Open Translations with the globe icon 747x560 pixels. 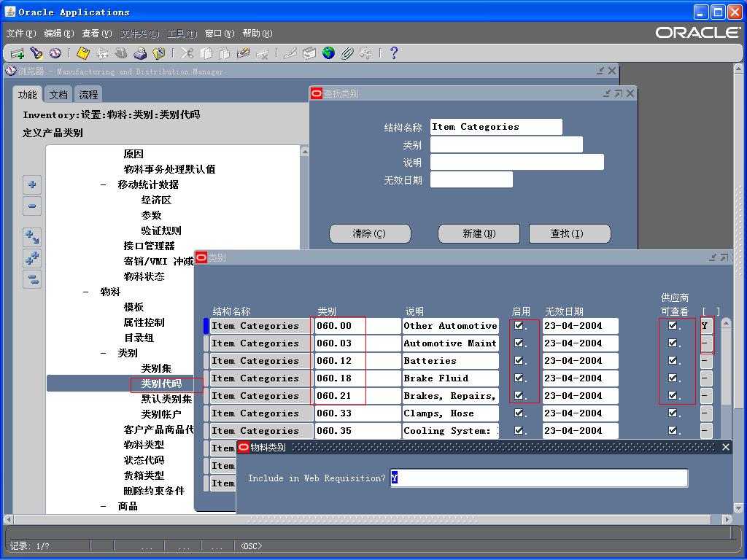(328, 53)
